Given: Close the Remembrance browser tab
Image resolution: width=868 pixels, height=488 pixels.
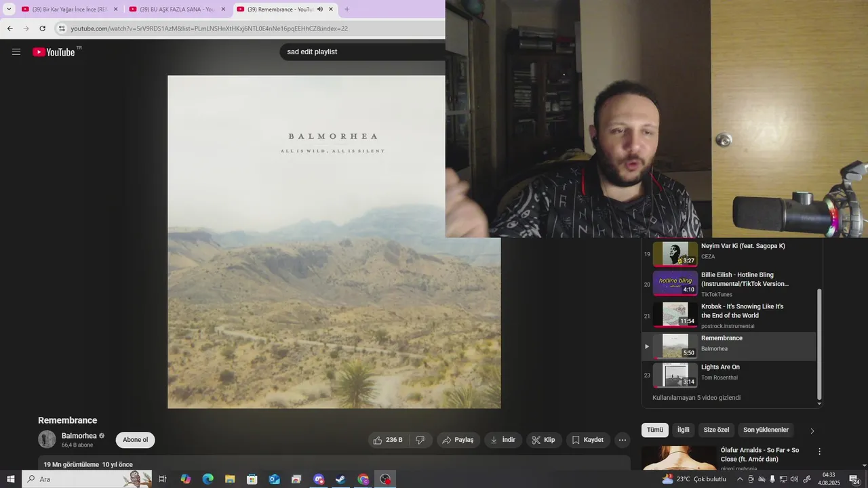Looking at the screenshot, I should click(331, 9).
